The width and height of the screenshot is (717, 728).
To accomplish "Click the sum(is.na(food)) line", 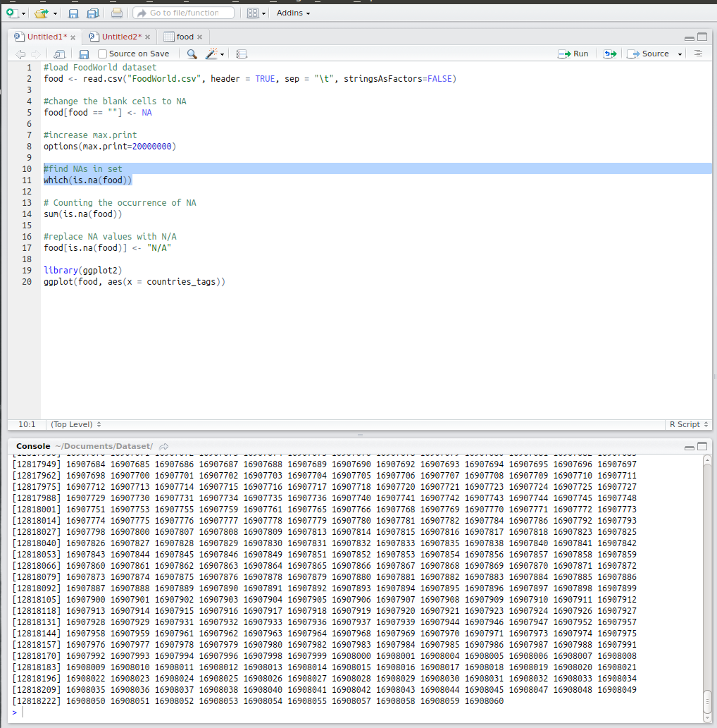I will tap(83, 214).
